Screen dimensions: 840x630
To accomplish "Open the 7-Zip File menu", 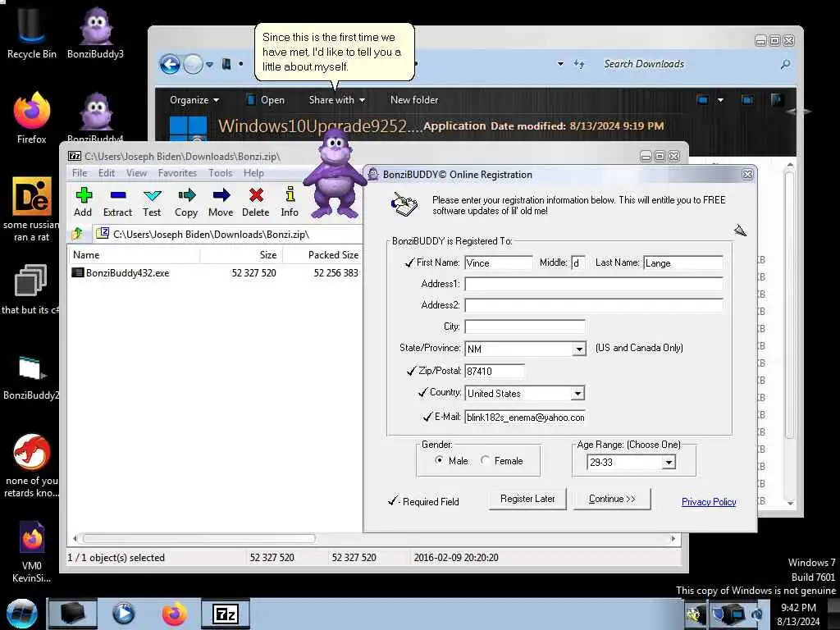I will coord(80,173).
